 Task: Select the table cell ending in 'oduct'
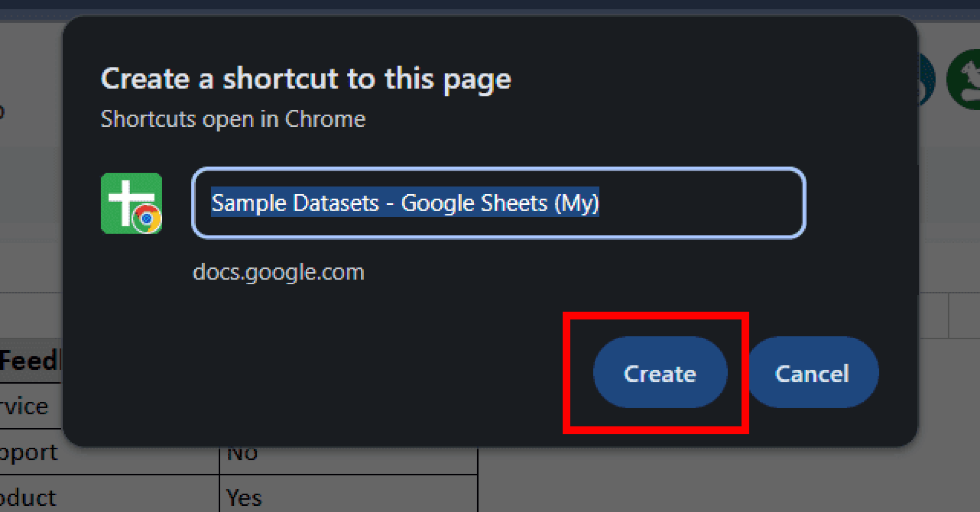click(30, 498)
